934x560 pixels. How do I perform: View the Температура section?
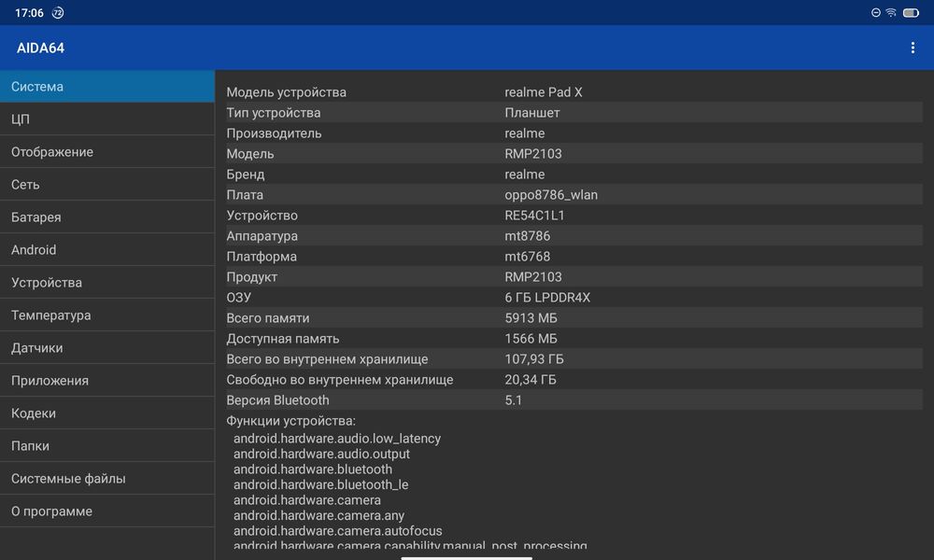[107, 315]
